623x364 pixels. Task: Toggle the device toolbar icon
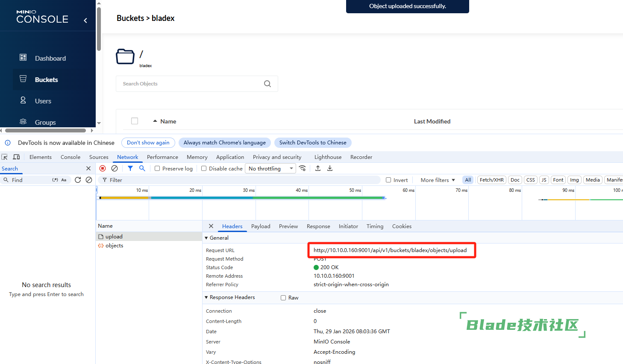pyautogui.click(x=17, y=157)
